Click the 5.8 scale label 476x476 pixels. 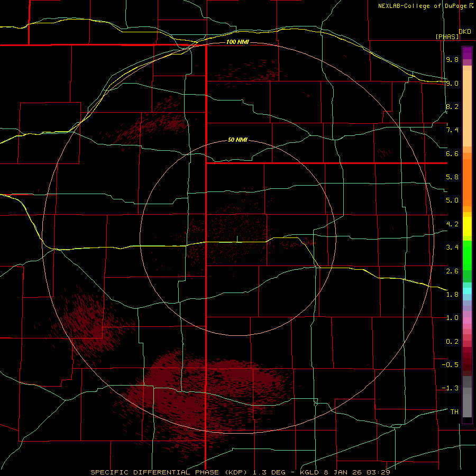click(x=452, y=177)
